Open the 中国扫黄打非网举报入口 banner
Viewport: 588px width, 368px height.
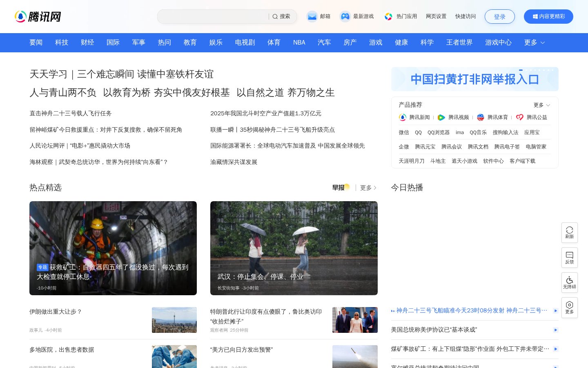(x=475, y=79)
